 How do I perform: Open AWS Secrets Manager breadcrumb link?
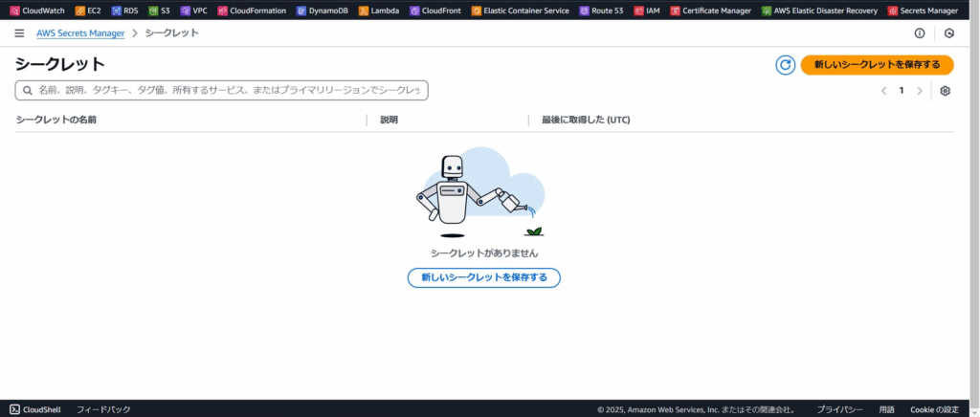[x=80, y=33]
